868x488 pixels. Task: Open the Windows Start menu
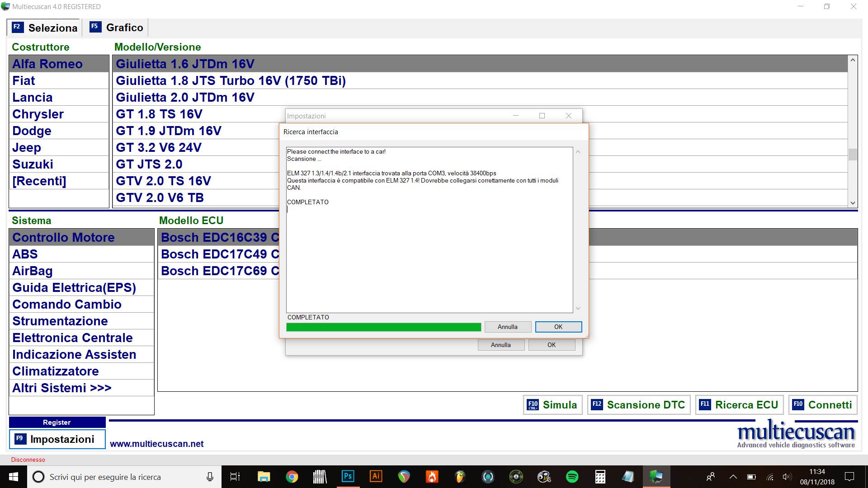[x=14, y=477]
